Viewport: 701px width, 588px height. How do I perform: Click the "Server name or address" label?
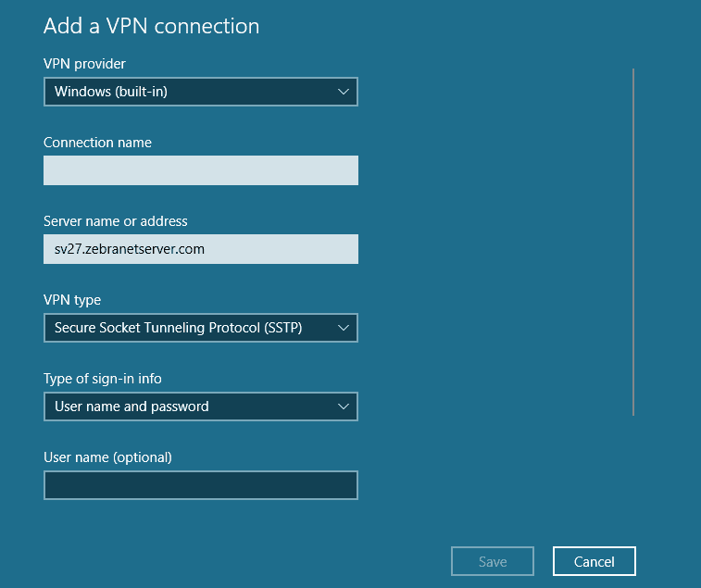(115, 221)
